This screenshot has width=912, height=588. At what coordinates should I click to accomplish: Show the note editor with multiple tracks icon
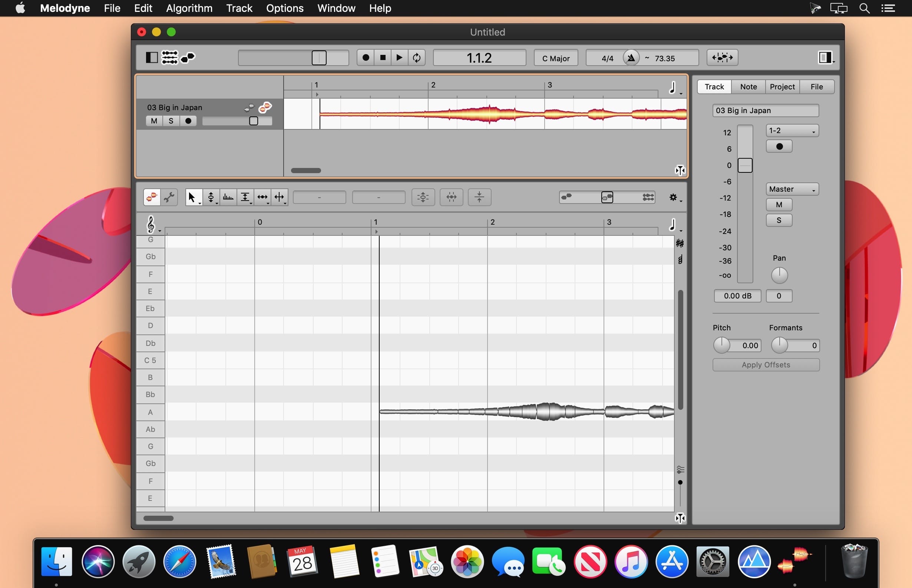pyautogui.click(x=169, y=58)
